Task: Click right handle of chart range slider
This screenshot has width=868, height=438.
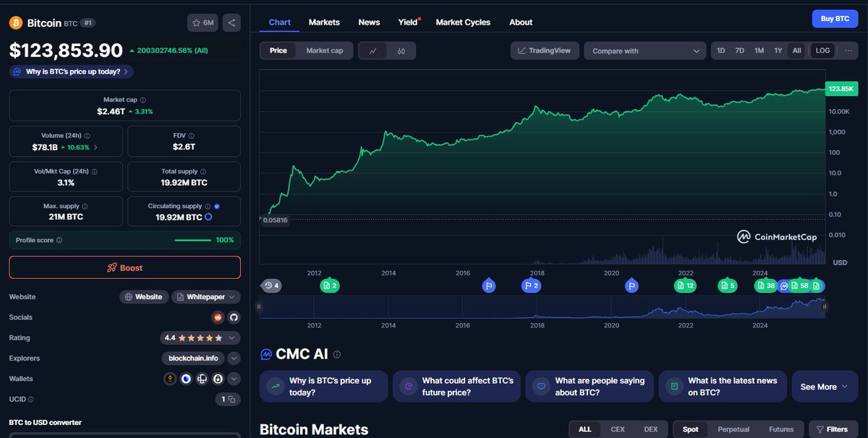Action: point(825,306)
